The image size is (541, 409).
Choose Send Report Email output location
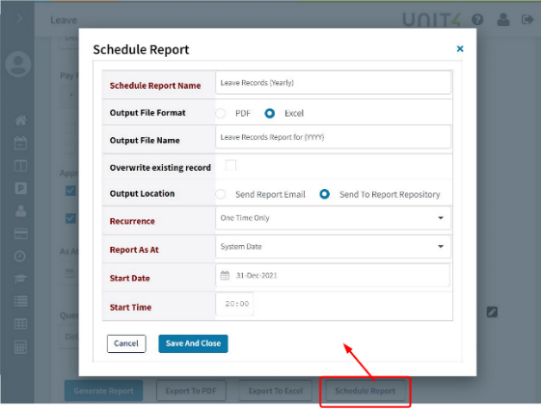(x=221, y=194)
